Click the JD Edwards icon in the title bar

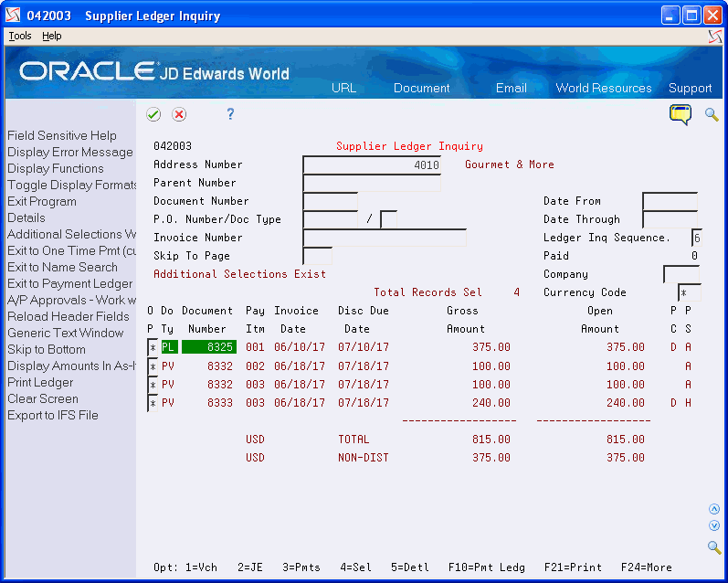pos(13,16)
